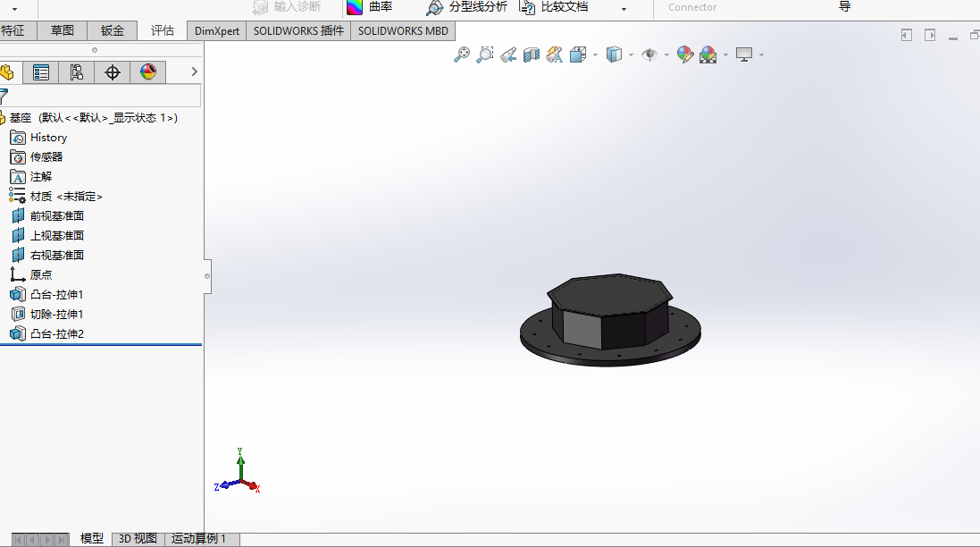Open the Display Style dropdown arrow

[631, 55]
